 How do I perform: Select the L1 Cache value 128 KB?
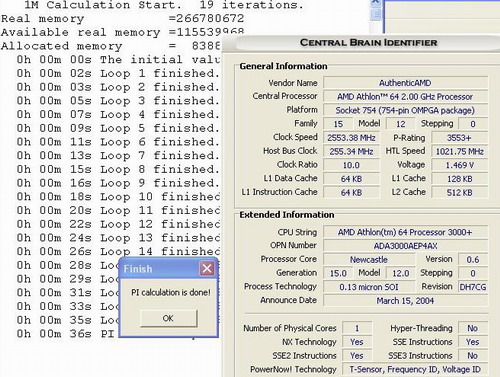(x=459, y=179)
